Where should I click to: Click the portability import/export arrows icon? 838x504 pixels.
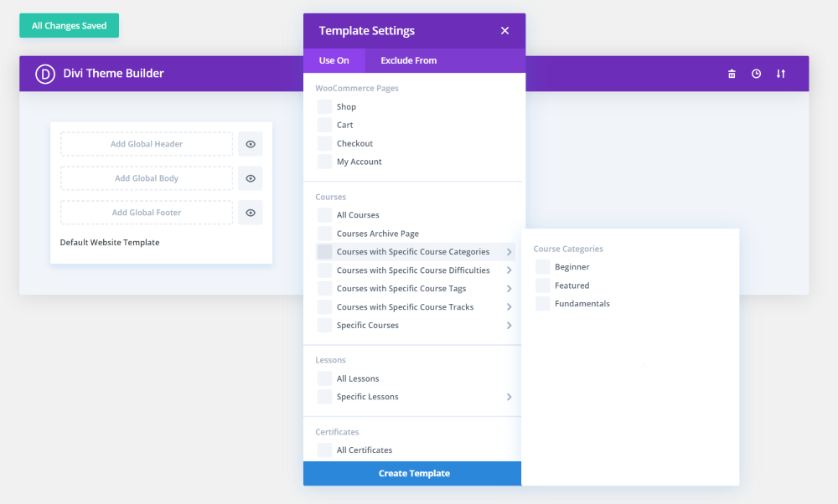pyautogui.click(x=781, y=74)
